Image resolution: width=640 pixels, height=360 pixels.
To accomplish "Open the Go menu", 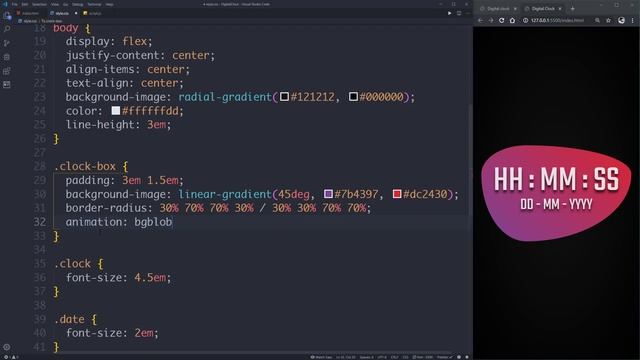I will point(66,4).
